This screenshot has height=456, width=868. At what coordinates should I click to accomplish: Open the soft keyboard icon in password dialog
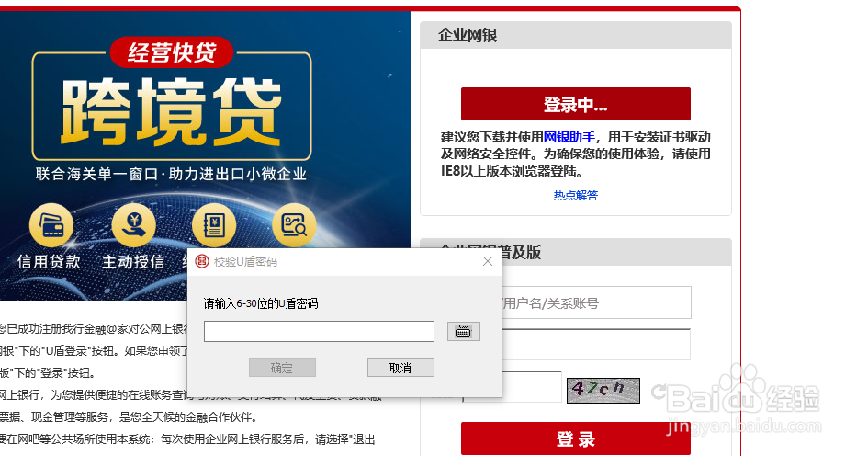point(463,331)
